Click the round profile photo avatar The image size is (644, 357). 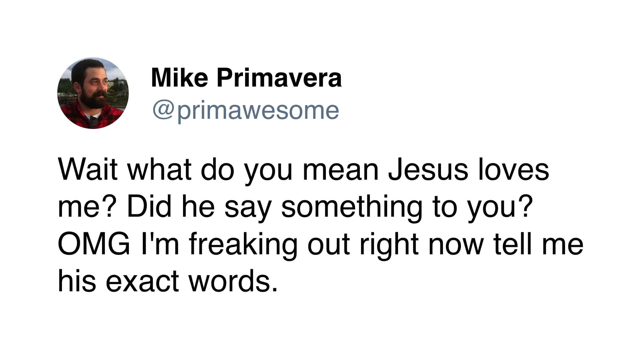click(93, 93)
